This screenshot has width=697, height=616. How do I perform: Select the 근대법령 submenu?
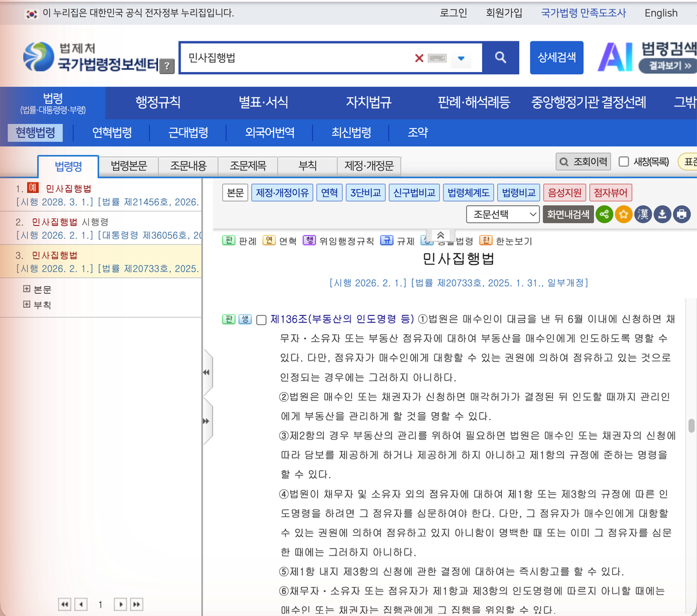pyautogui.click(x=188, y=132)
